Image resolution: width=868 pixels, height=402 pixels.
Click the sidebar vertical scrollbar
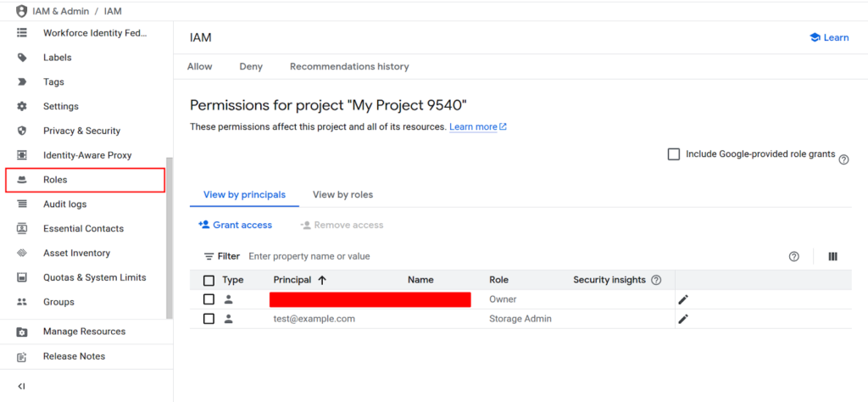tap(170, 238)
